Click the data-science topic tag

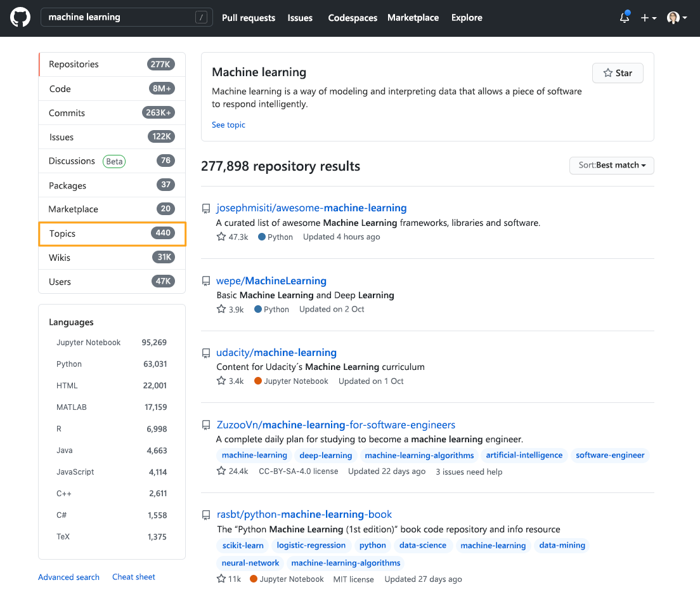tap(423, 546)
